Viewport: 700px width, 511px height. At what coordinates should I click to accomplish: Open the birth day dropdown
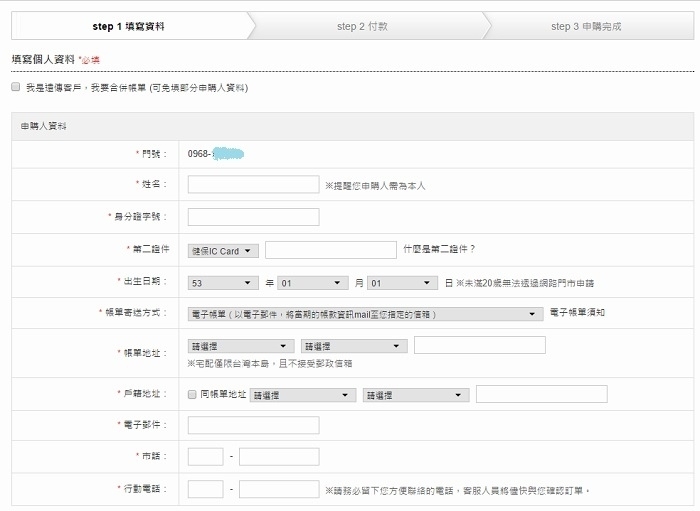point(402,283)
